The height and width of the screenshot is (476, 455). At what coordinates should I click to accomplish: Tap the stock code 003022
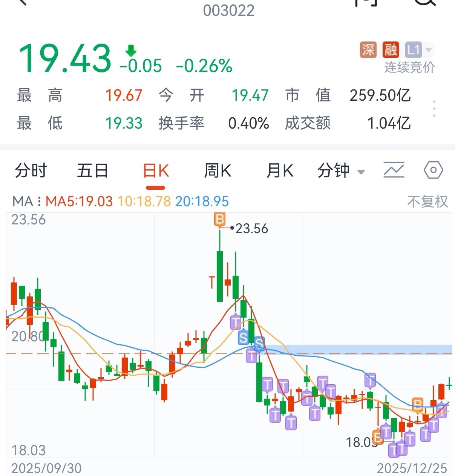[229, 11]
